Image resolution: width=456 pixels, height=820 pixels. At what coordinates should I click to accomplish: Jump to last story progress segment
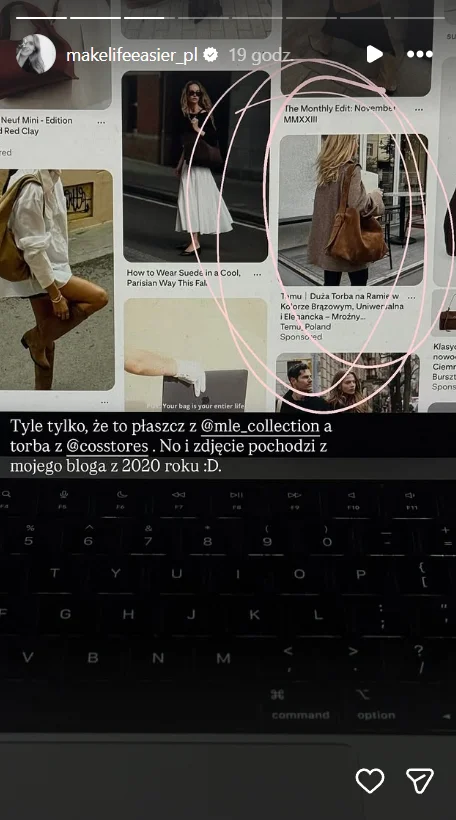(417, 18)
